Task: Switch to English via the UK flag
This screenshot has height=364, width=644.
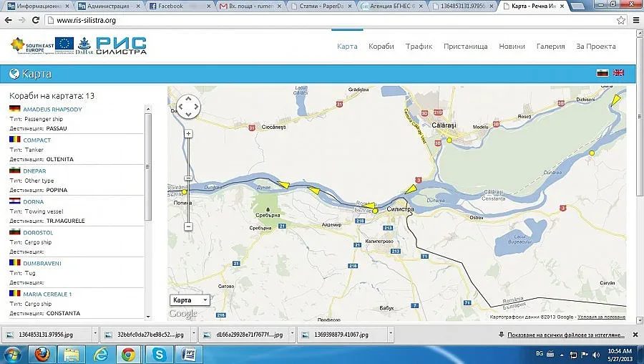Action: [618, 73]
